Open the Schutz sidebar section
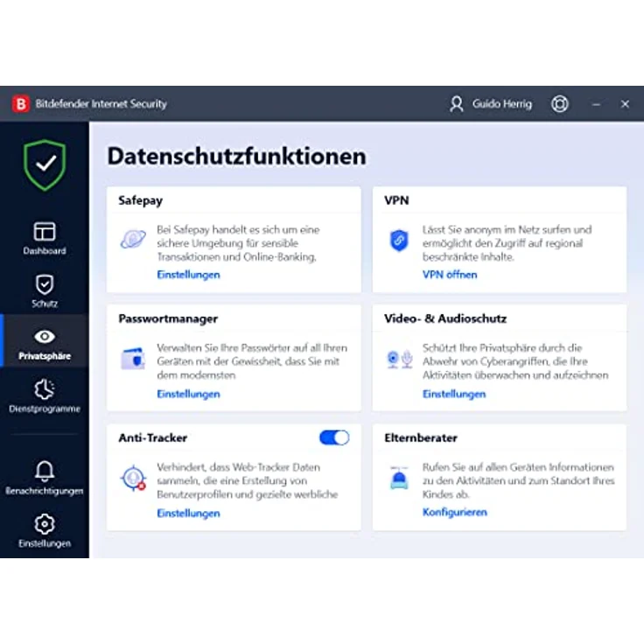The width and height of the screenshot is (644, 644). 45,291
